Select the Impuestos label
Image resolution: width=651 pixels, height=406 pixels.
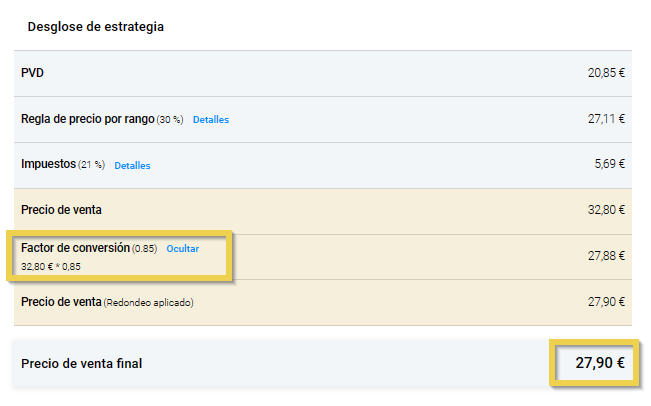(49, 165)
